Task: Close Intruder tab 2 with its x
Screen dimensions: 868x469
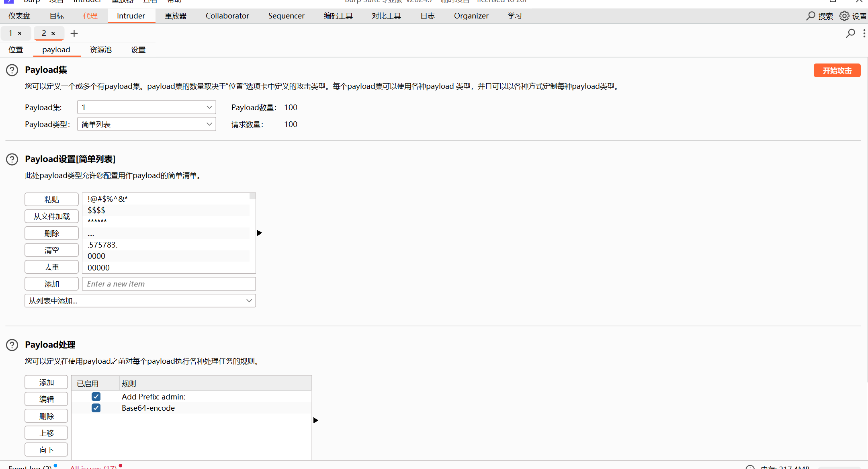Action: click(53, 33)
